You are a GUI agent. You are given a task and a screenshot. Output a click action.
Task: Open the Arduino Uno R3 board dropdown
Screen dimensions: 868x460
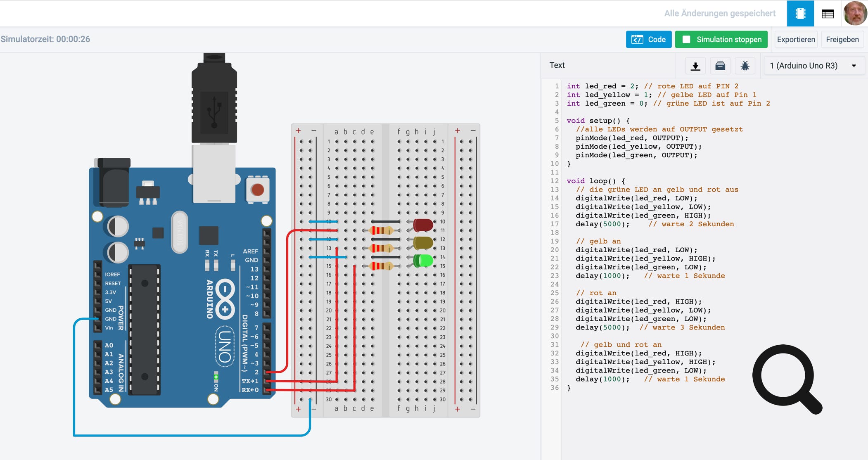click(x=813, y=66)
